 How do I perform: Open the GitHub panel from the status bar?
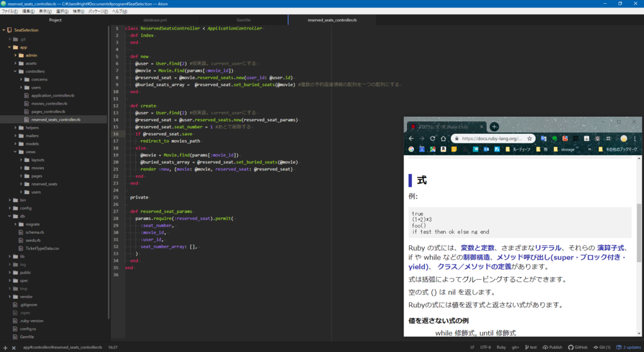[577, 347]
